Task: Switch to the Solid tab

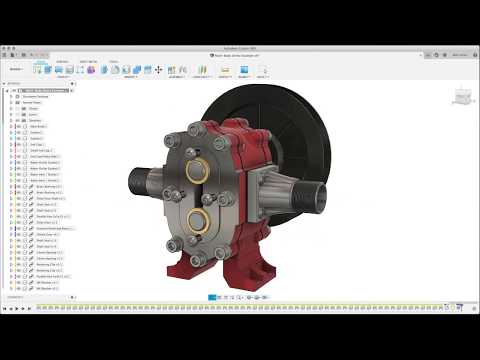Action: point(41,62)
